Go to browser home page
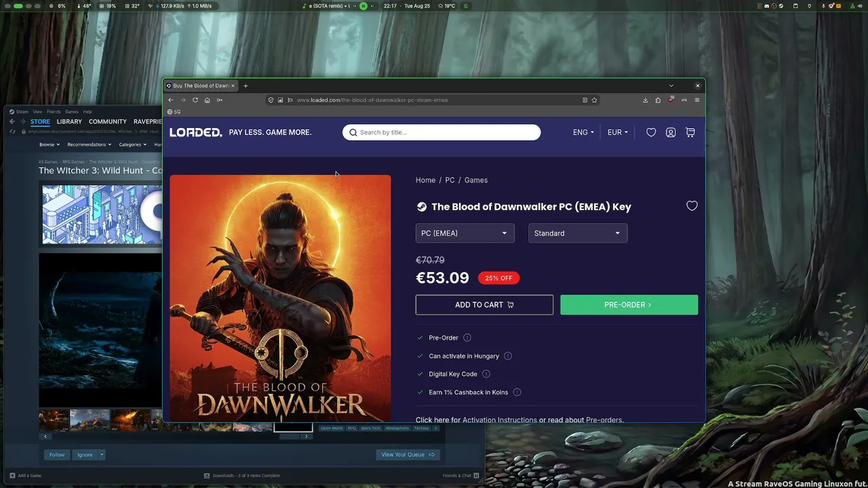Image resolution: width=868 pixels, height=488 pixels. click(x=208, y=100)
